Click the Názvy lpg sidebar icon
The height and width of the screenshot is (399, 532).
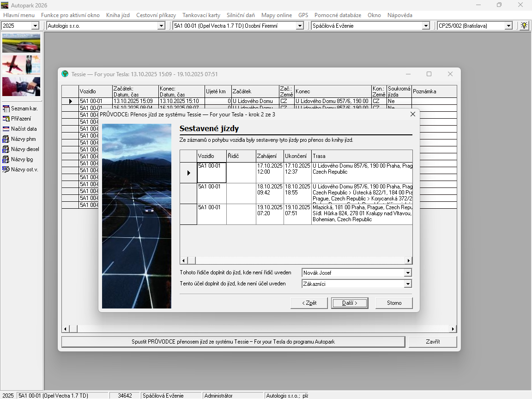coord(6,159)
